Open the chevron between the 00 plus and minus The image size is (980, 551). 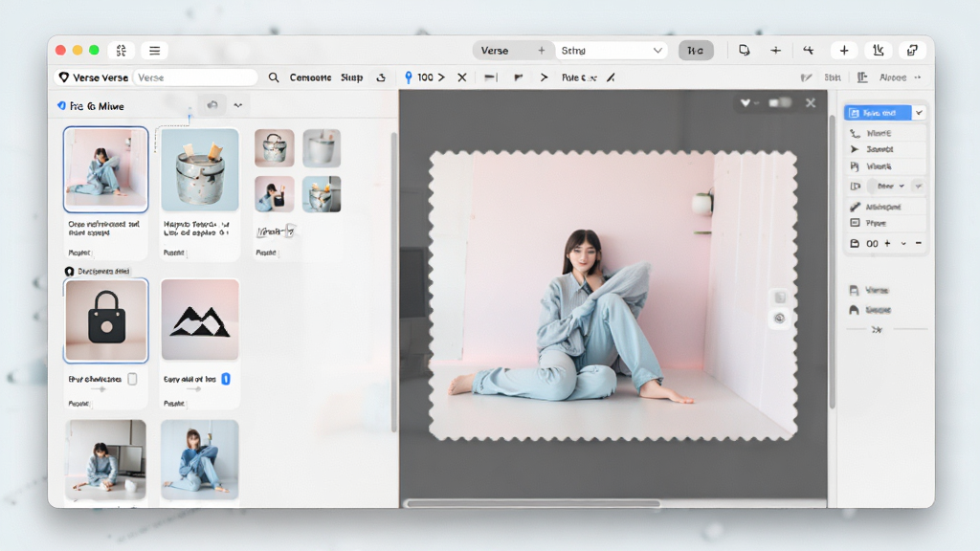pos(903,244)
